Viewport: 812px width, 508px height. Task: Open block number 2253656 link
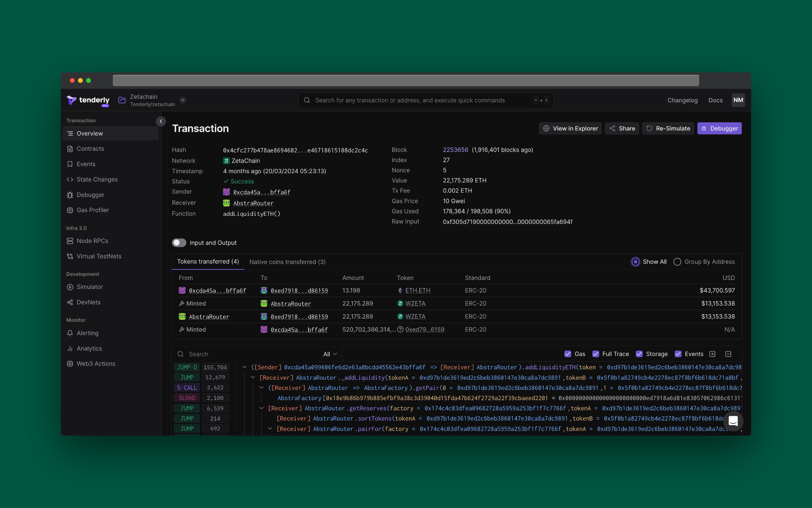tap(455, 150)
